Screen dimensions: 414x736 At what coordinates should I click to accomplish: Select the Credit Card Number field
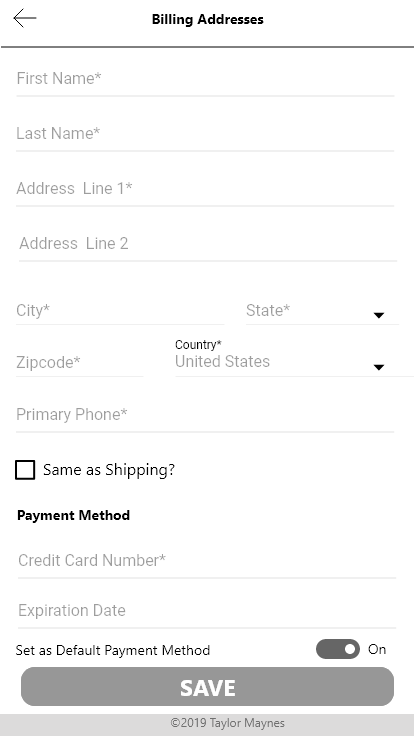207,560
